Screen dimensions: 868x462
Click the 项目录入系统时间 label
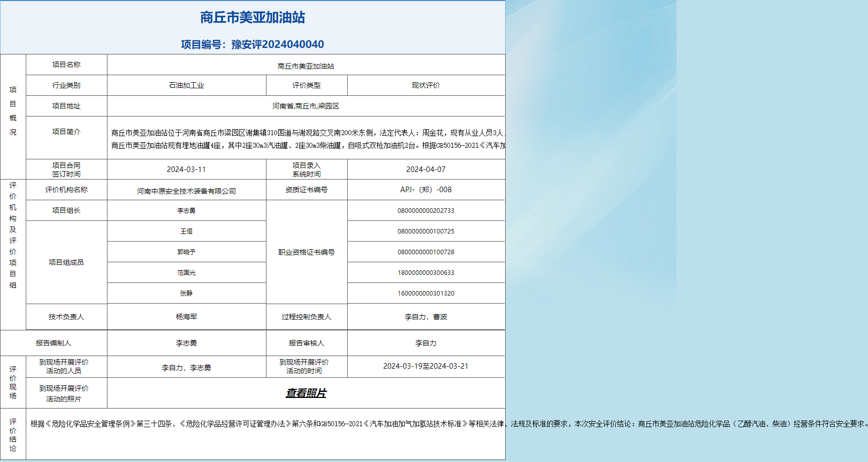click(306, 169)
